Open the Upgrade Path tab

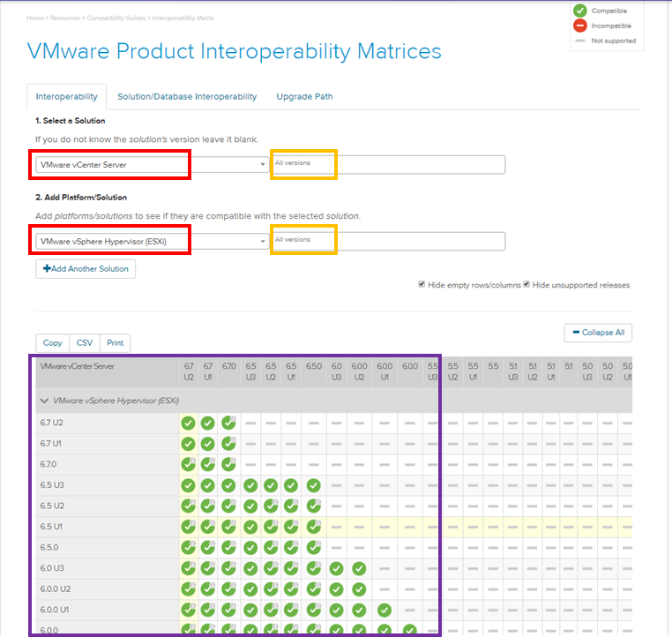tap(304, 96)
